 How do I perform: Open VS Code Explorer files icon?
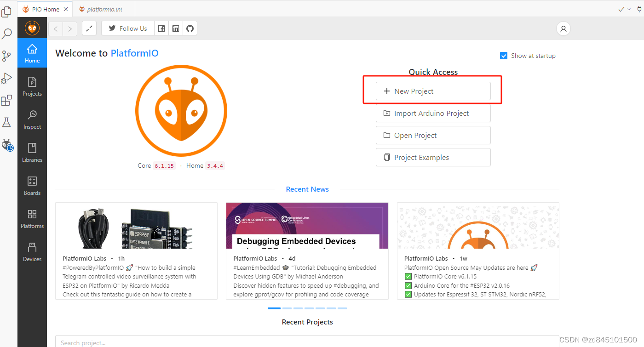[6, 11]
